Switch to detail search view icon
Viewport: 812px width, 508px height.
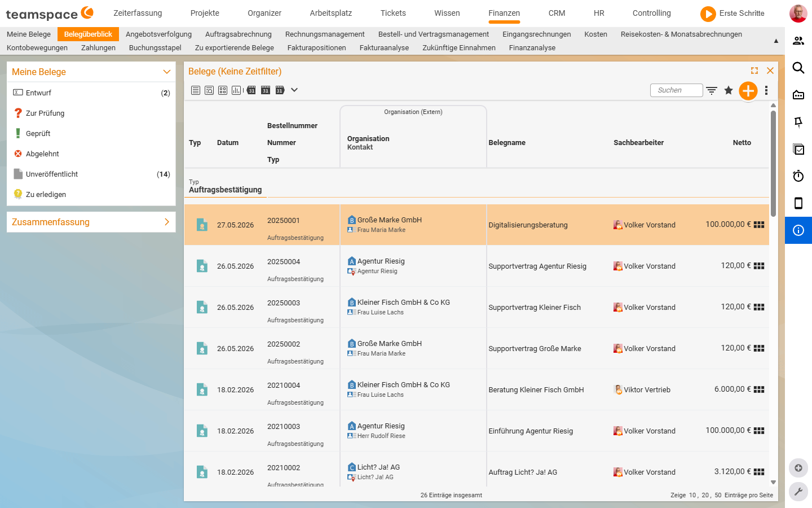209,90
